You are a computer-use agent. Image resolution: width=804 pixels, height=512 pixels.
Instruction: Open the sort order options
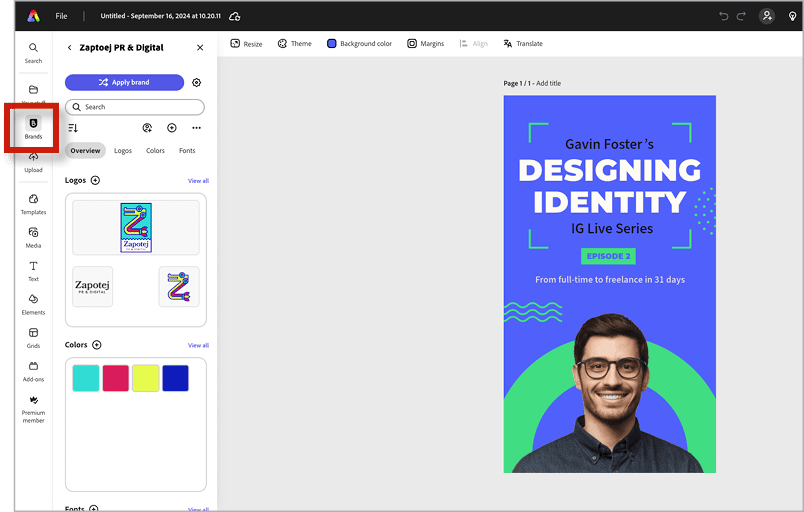pos(73,128)
